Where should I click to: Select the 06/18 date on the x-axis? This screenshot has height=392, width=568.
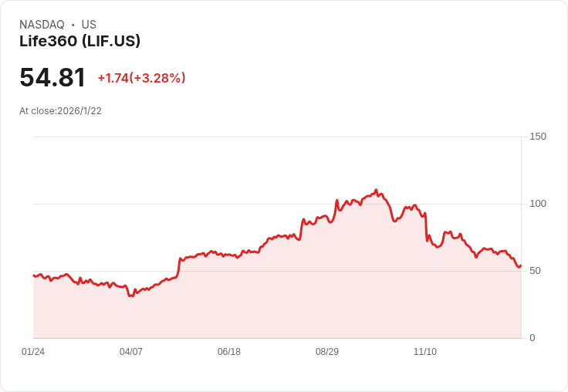(229, 352)
